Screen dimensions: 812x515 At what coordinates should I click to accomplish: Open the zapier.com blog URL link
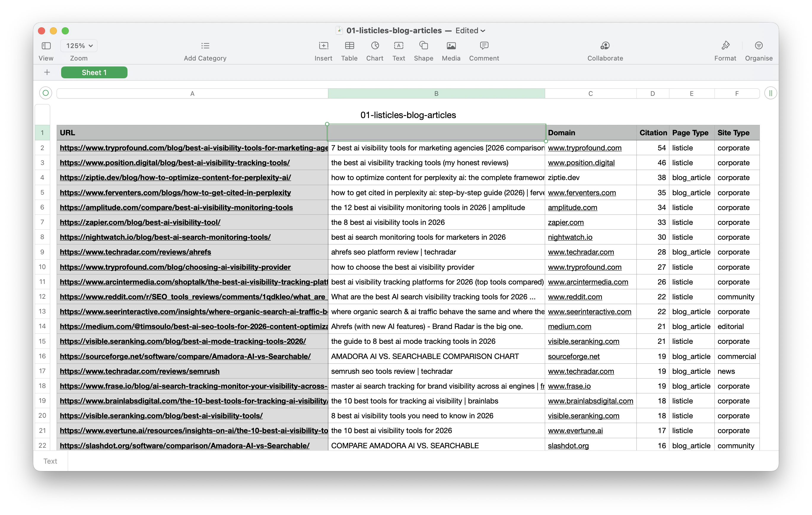(140, 222)
